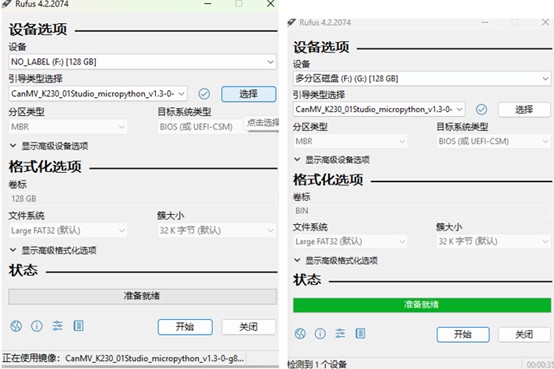The width and height of the screenshot is (554, 369).
Task: Close the right Rufus window
Action: [x=545, y=22]
